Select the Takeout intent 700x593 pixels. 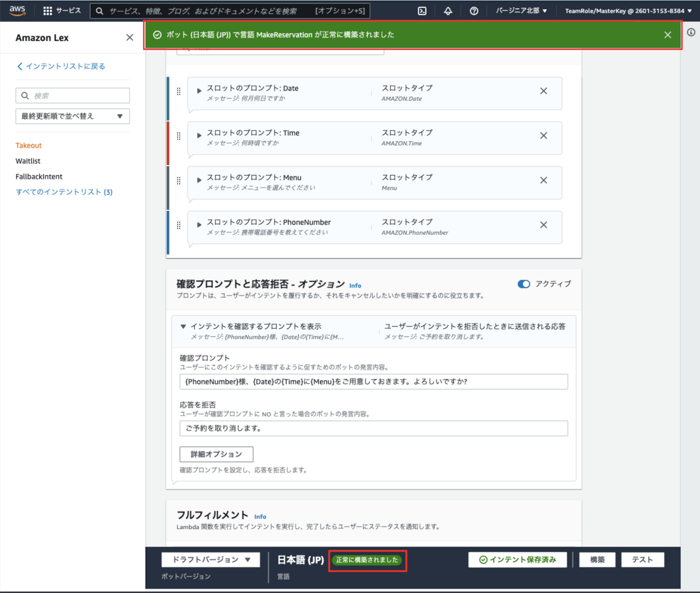(x=28, y=146)
